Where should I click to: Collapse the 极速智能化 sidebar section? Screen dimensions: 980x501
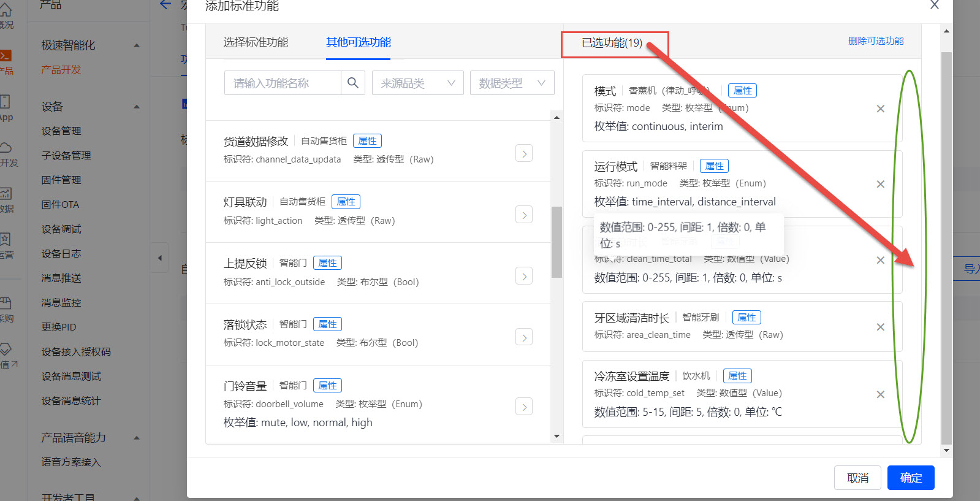[x=136, y=45]
